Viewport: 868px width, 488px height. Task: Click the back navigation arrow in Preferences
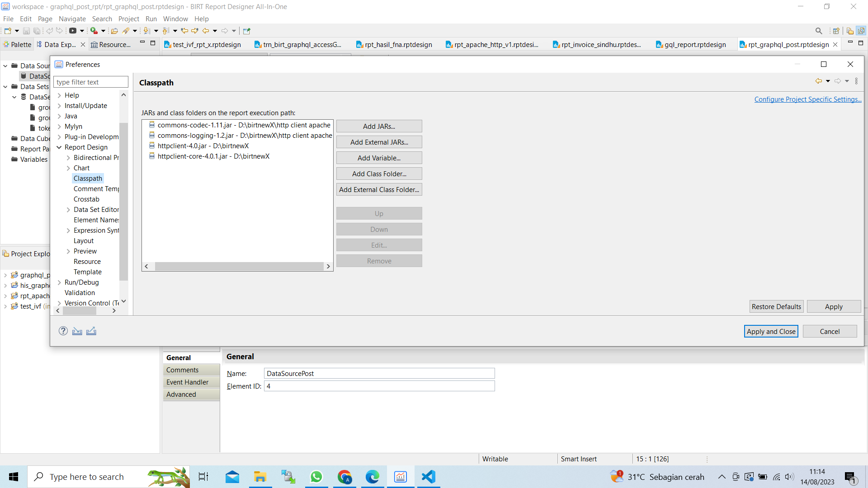pyautogui.click(x=818, y=81)
